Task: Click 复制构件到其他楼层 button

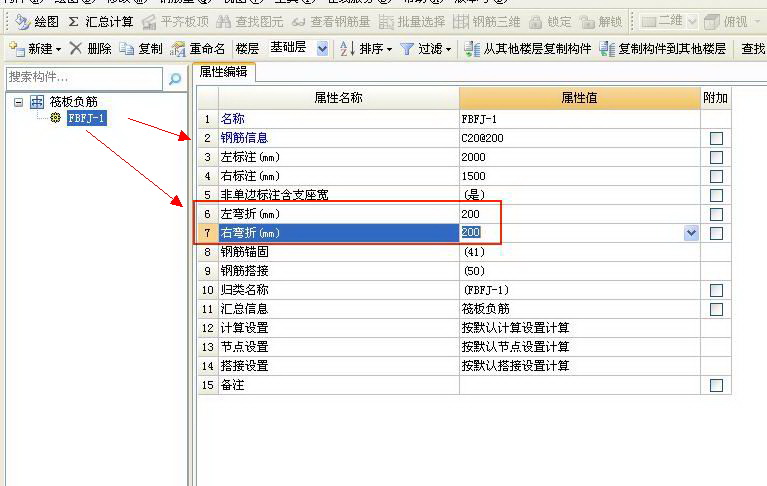Action: 662,49
